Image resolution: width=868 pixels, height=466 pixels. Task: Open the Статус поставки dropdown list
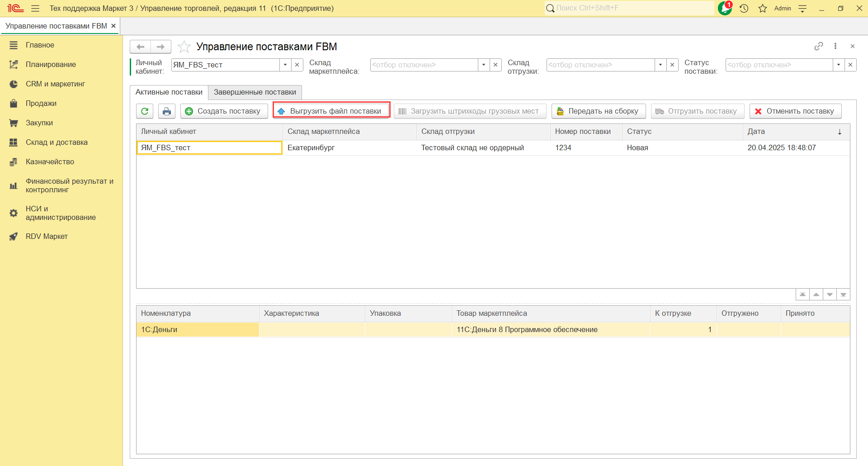pyautogui.click(x=839, y=65)
